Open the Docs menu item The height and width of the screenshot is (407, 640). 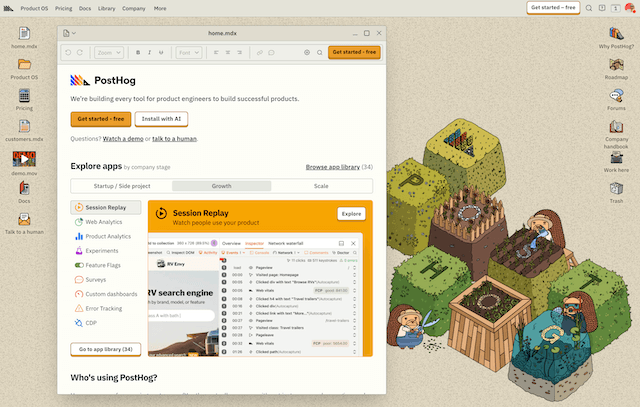point(85,8)
